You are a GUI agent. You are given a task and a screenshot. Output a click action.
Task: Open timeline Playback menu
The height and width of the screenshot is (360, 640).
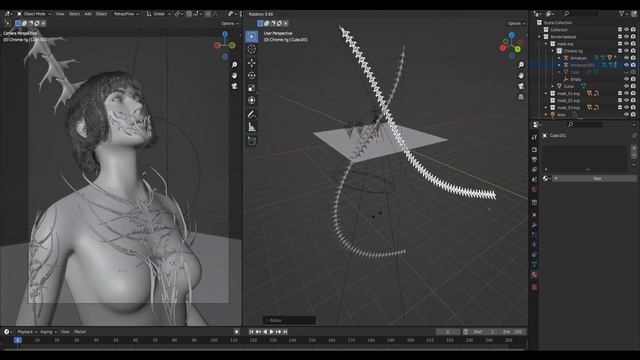pos(27,332)
